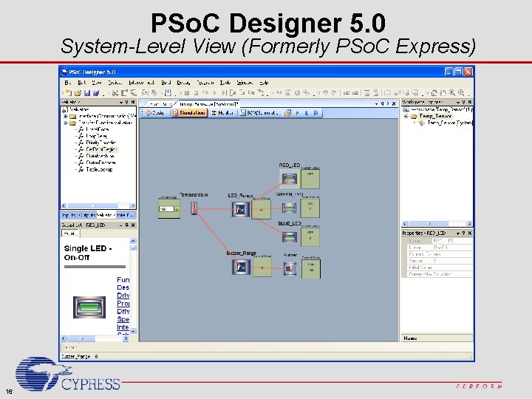
Task: Toggle auto-hide pin on the Properties panel
Action: pyautogui.click(x=464, y=233)
